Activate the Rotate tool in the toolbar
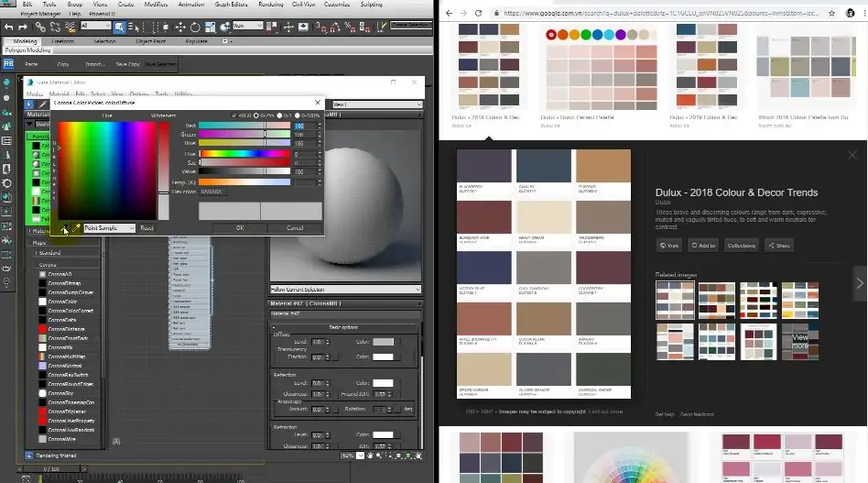Viewport: 868px width, 483px height. point(196,27)
